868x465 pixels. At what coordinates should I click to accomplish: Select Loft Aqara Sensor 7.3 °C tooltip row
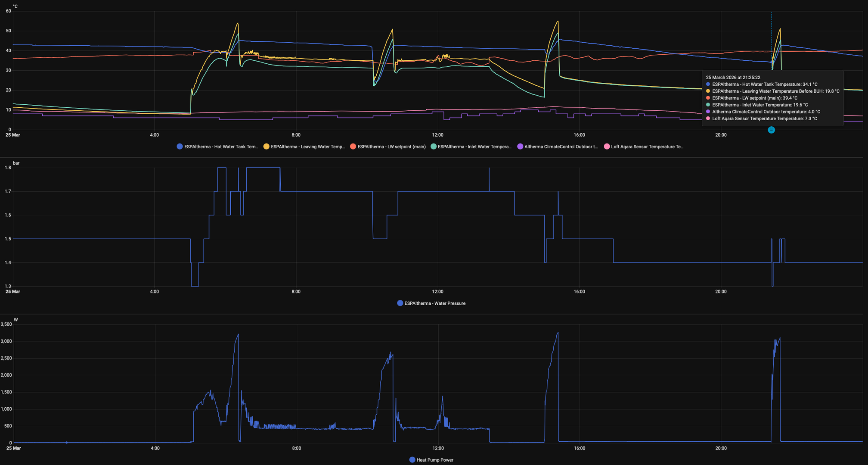[764, 119]
